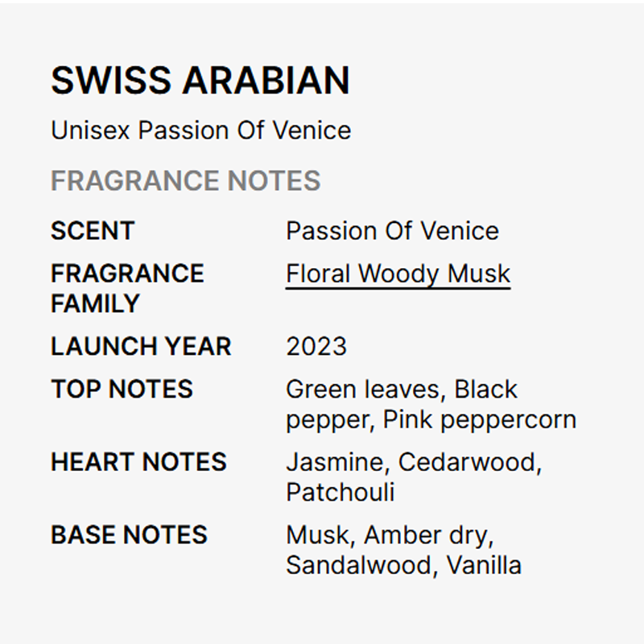Select the 2023 launch year value
This screenshot has height=644, width=644.
pos(316,346)
